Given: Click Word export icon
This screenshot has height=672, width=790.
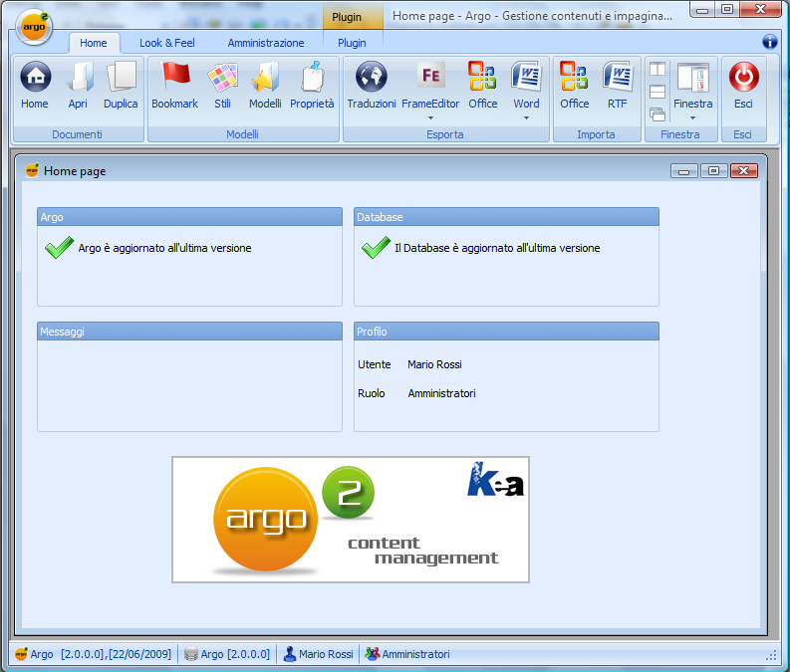Looking at the screenshot, I should point(526,77).
